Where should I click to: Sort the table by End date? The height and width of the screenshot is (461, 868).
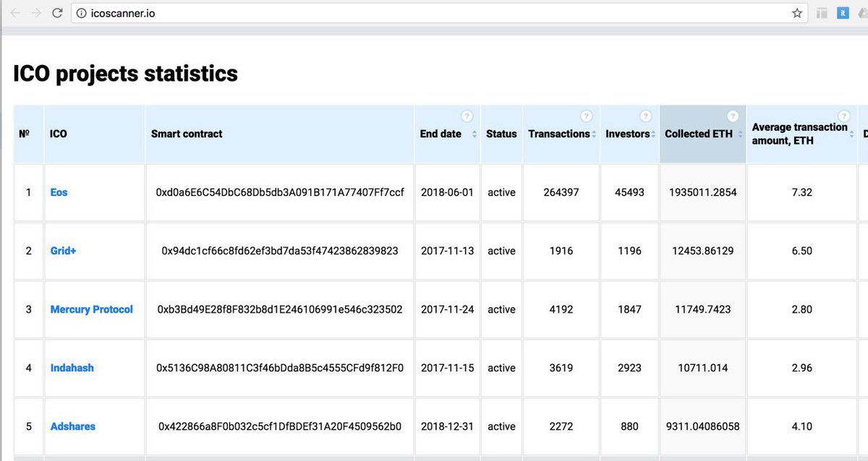click(x=475, y=134)
